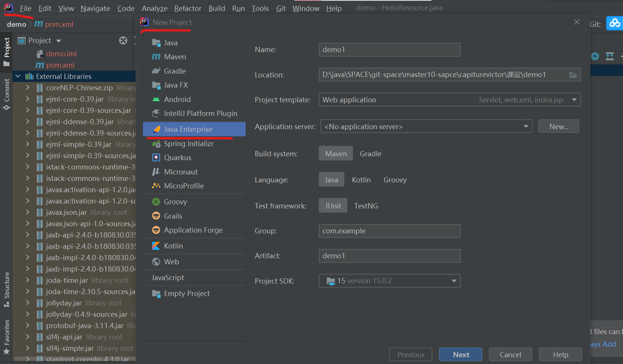This screenshot has width=623, height=364.
Task: Click the Artifact input field
Action: click(x=389, y=256)
